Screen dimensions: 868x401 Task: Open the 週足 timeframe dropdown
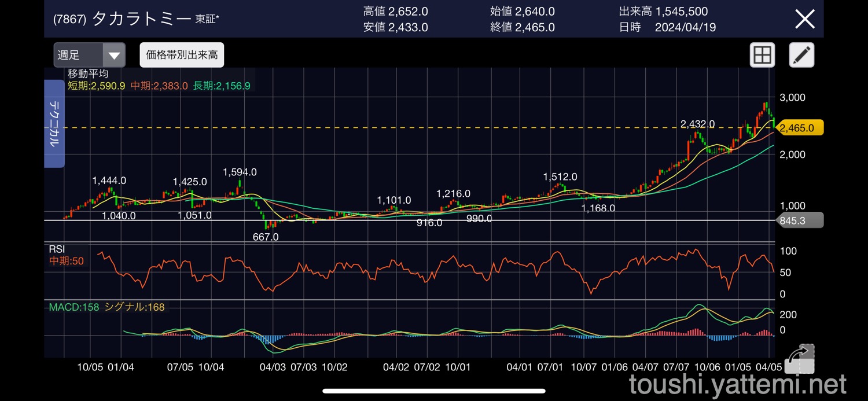point(90,56)
